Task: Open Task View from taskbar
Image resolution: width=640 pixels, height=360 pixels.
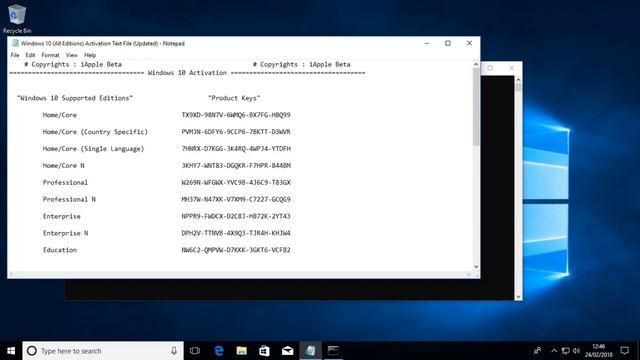Action: tap(195, 351)
